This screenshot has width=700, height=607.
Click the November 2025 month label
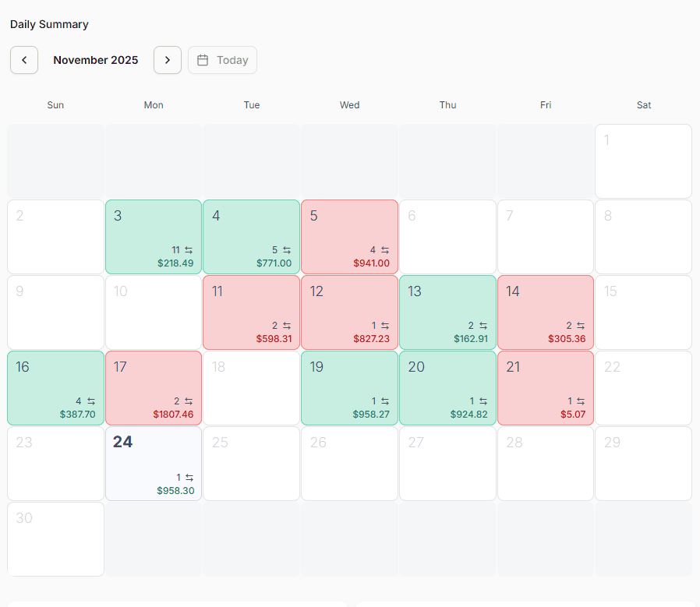pyautogui.click(x=96, y=60)
